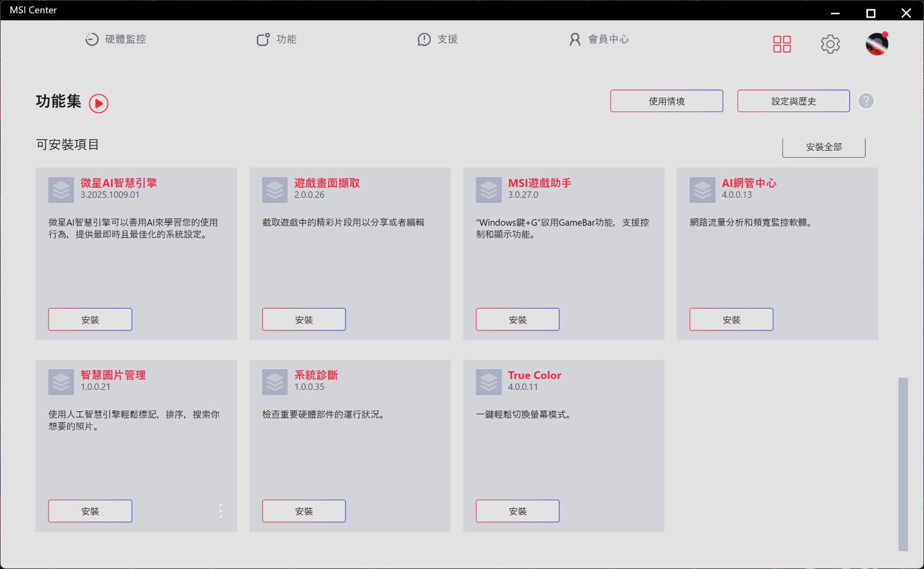This screenshot has height=569, width=924.
Task: Click the True Color package icon
Action: click(489, 382)
